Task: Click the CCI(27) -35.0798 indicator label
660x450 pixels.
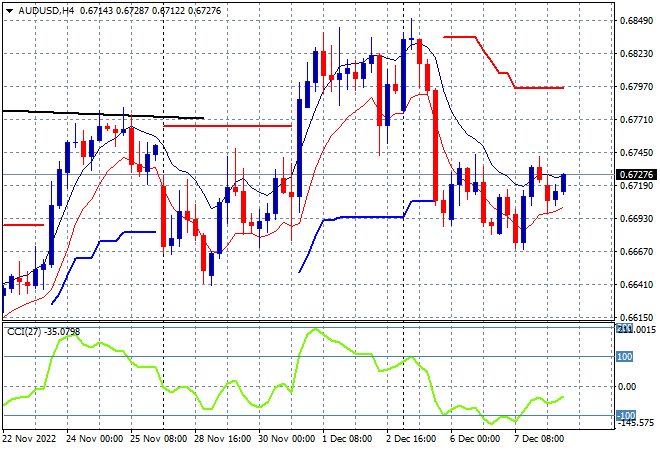Action: [x=43, y=332]
